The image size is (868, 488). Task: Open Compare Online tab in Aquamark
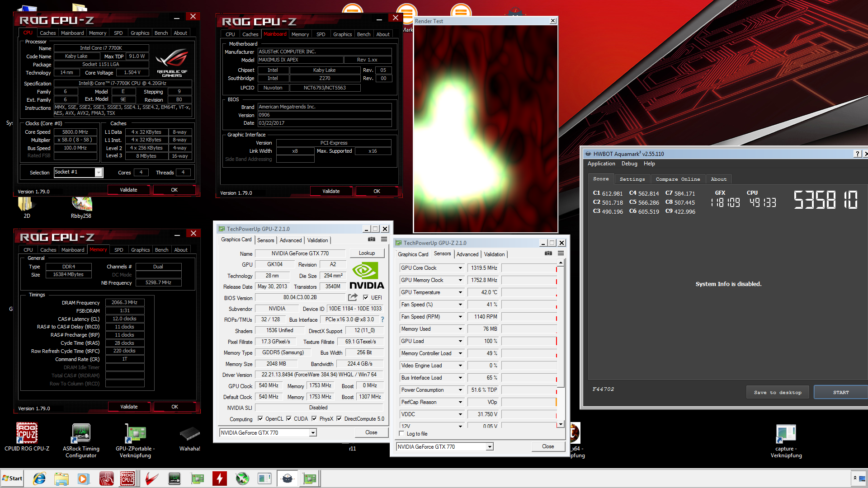pos(678,179)
